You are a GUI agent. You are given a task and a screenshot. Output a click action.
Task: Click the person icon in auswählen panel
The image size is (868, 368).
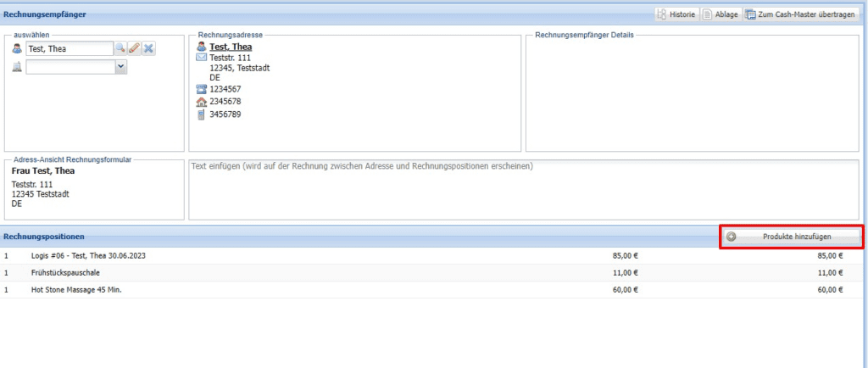17,49
